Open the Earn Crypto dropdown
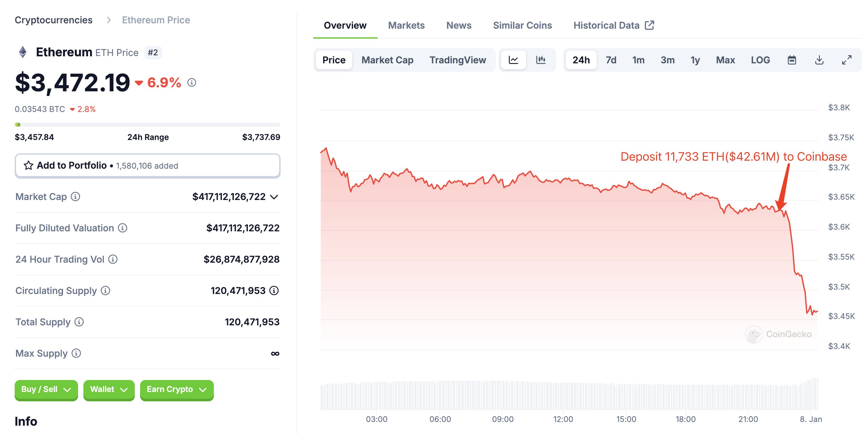868x434 pixels. click(x=176, y=390)
